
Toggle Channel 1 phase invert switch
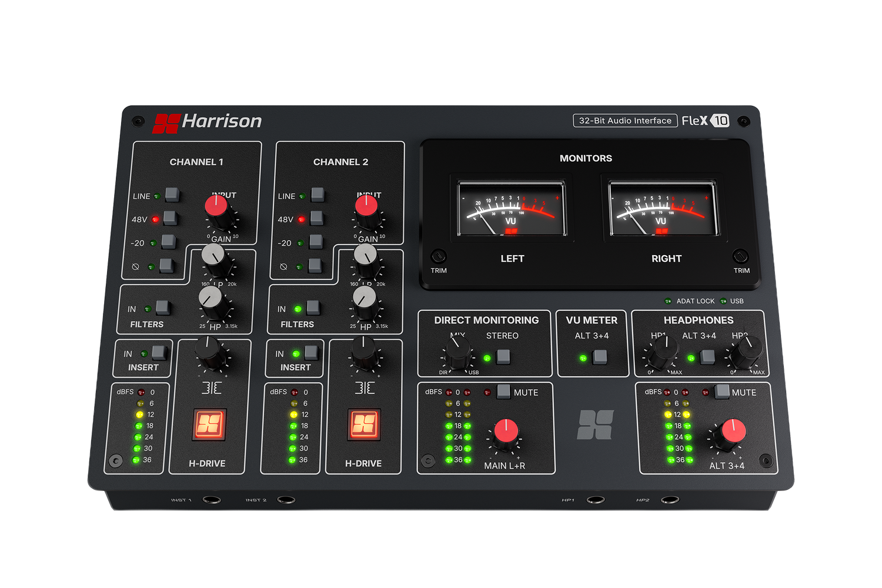coord(166,265)
